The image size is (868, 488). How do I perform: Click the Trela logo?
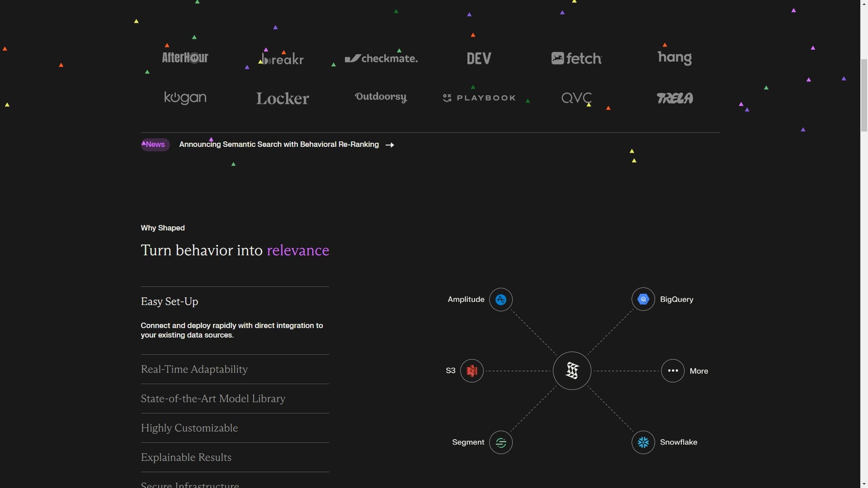pyautogui.click(x=675, y=98)
